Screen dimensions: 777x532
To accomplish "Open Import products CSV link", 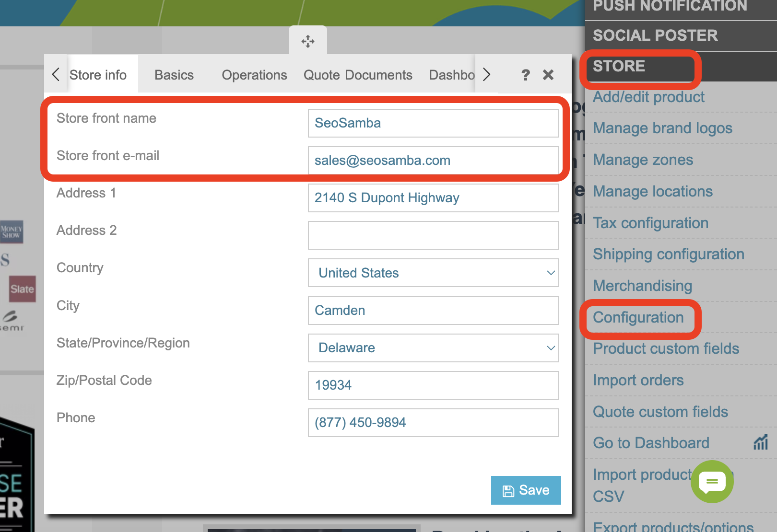I will click(x=643, y=485).
